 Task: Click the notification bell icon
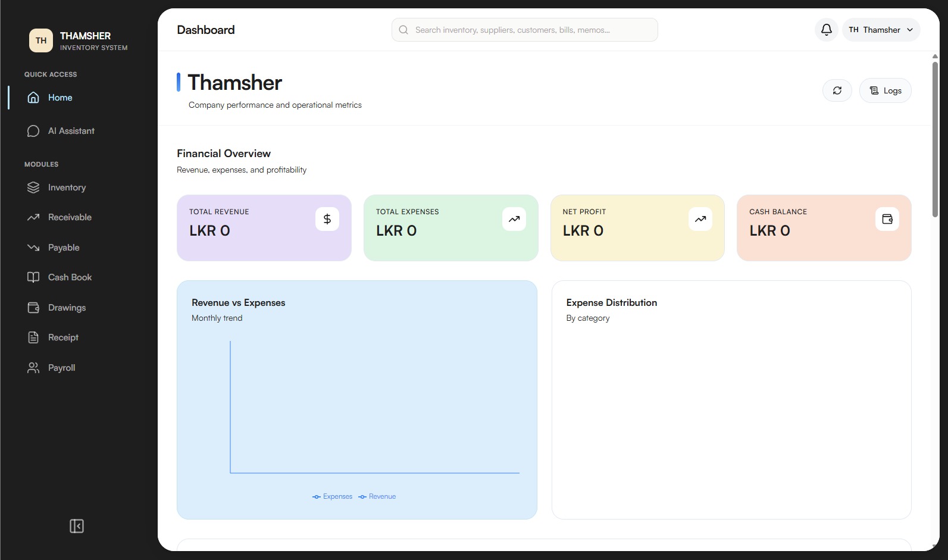[x=826, y=30]
